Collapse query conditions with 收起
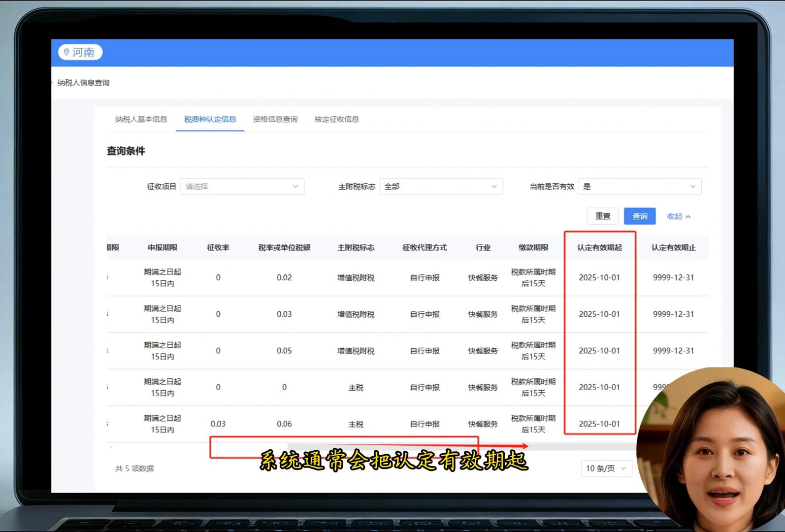 point(679,216)
